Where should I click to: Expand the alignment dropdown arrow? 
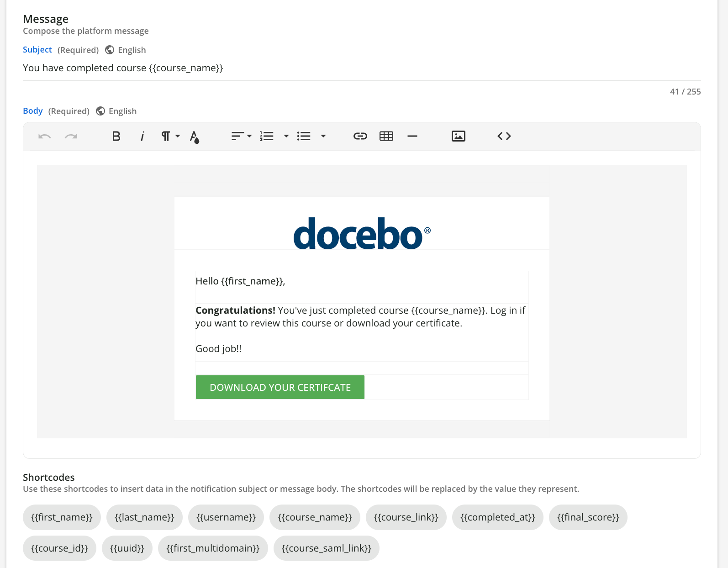(x=249, y=136)
